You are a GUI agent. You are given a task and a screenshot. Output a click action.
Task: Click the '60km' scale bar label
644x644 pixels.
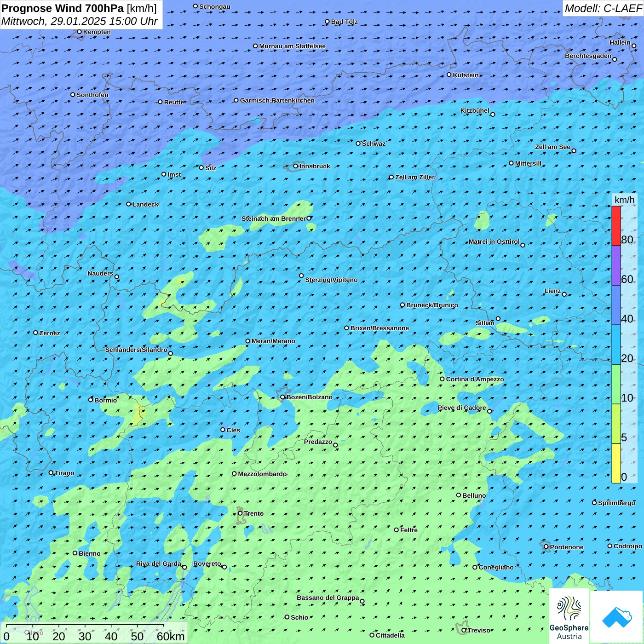click(171, 636)
